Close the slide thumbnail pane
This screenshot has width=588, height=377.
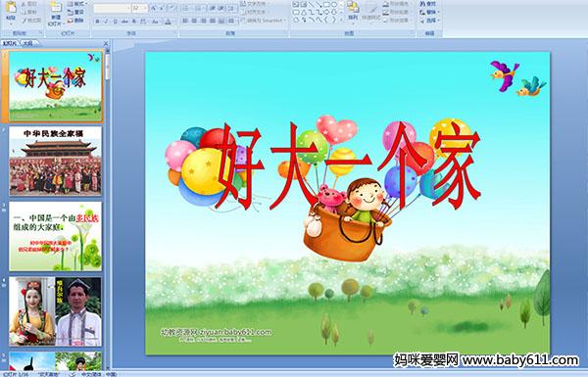[x=106, y=44]
